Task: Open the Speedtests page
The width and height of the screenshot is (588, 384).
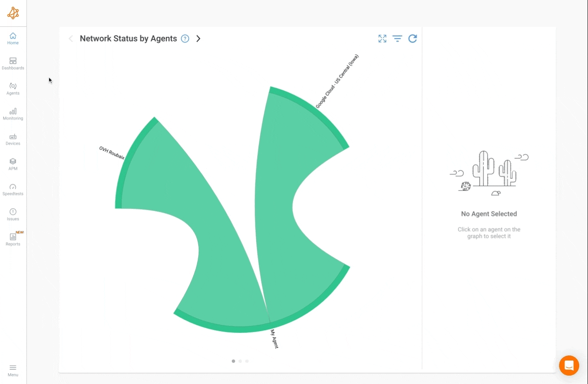Action: pyautogui.click(x=13, y=190)
